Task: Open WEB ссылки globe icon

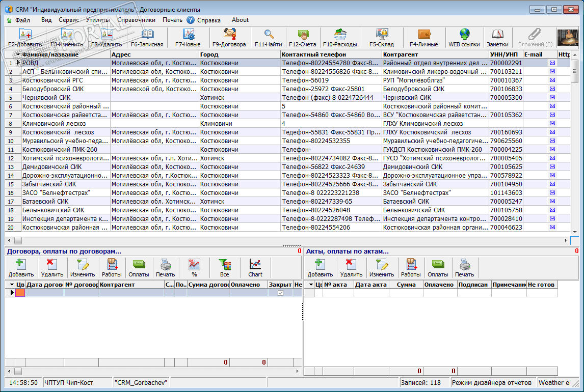Action: (x=464, y=34)
